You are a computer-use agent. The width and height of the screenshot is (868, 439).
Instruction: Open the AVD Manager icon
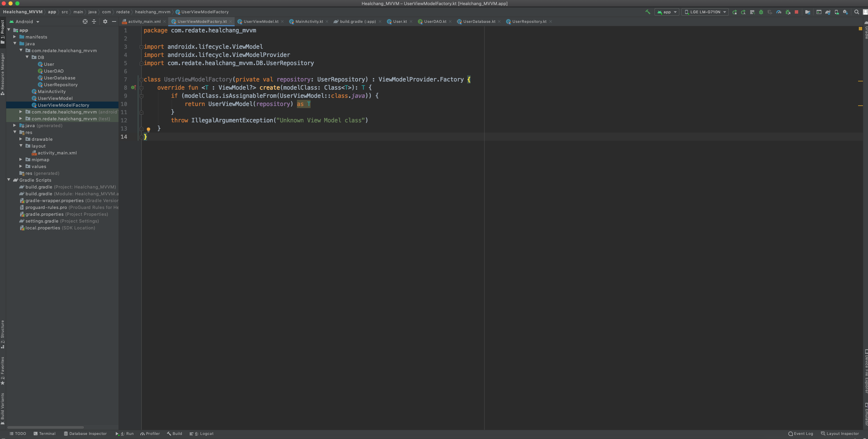(x=837, y=12)
